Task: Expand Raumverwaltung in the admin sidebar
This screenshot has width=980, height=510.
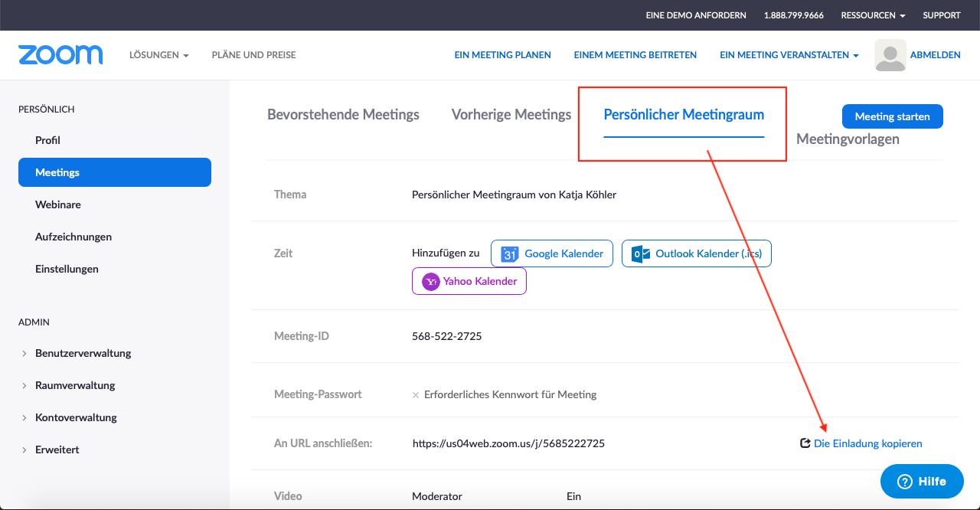Action: coord(75,385)
